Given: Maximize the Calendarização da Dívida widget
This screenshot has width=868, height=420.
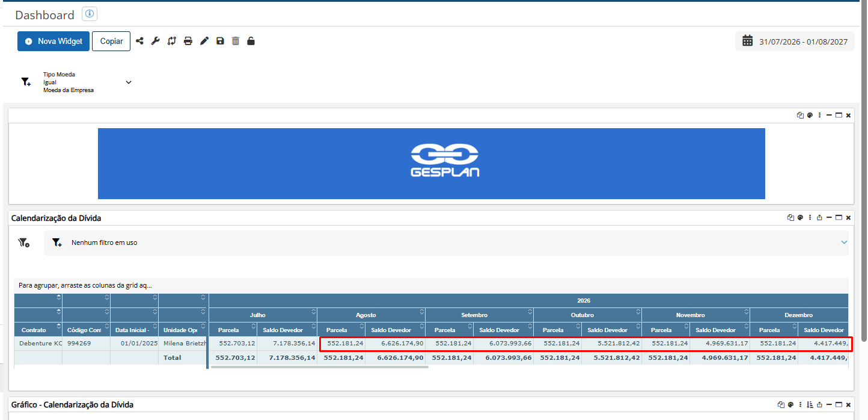Looking at the screenshot, I should [x=839, y=218].
